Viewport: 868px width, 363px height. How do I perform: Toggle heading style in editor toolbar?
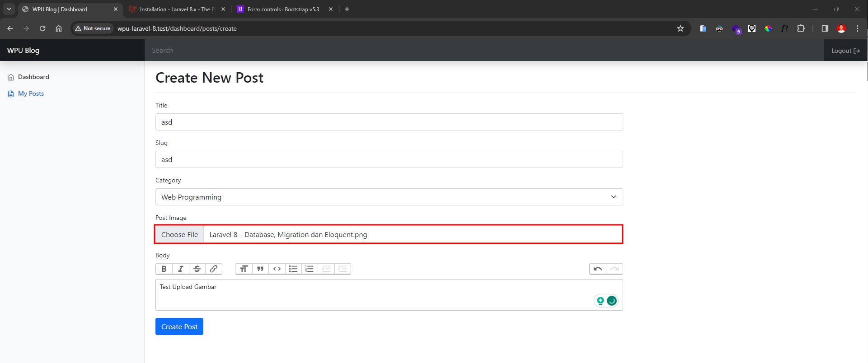pyautogui.click(x=244, y=269)
